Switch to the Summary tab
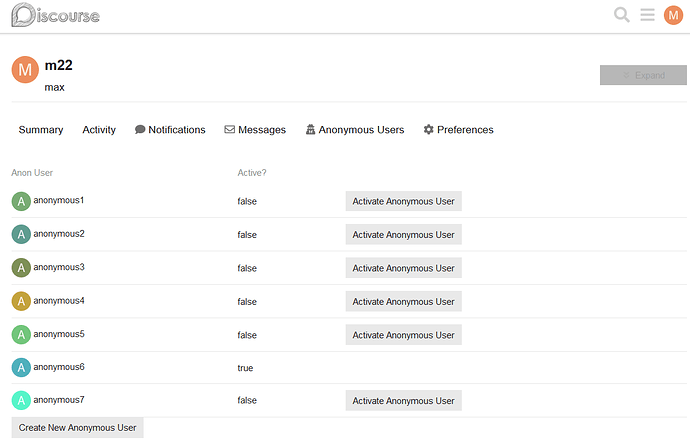This screenshot has height=446, width=690. [x=41, y=130]
